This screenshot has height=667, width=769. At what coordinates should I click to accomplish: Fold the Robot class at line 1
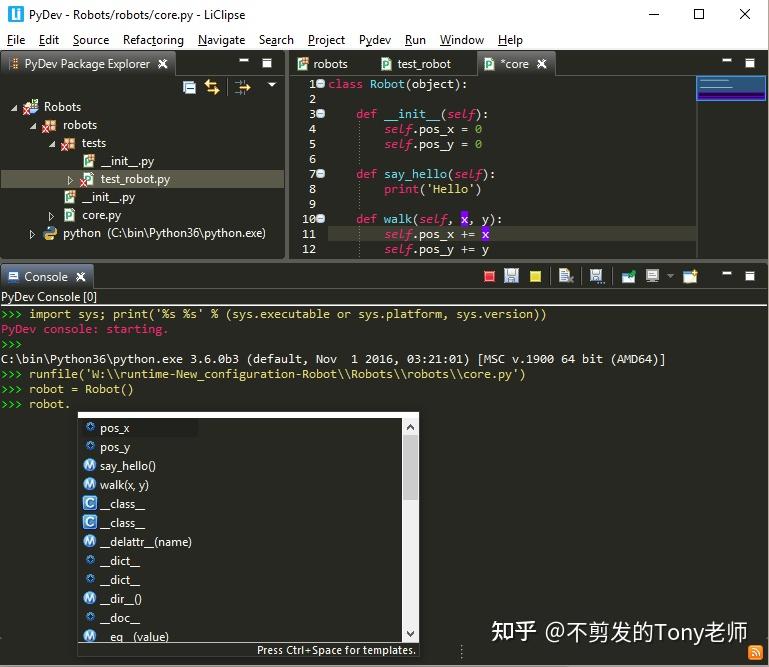(321, 84)
